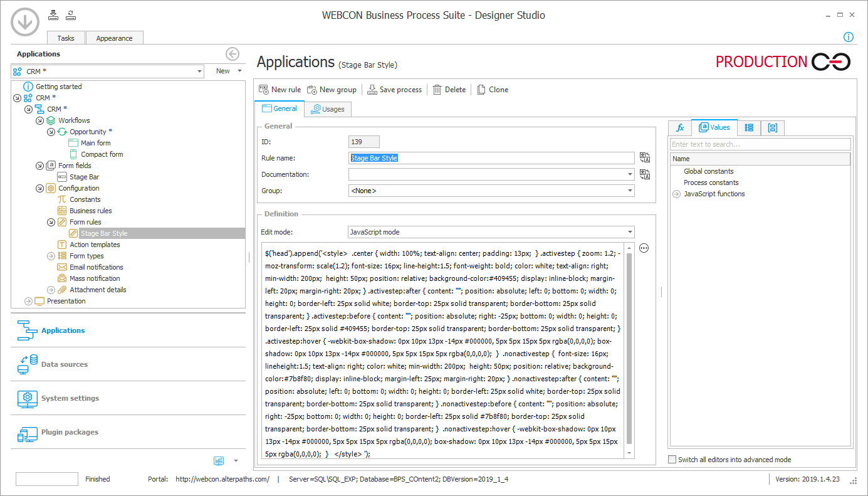Viewport: 868px width, 496px height.
Task: Switch to the Usages tab
Action: click(328, 109)
